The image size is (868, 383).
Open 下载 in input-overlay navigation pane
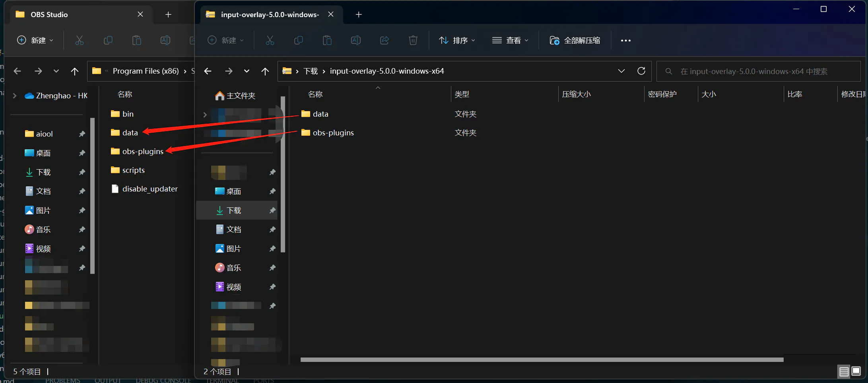tap(237, 210)
